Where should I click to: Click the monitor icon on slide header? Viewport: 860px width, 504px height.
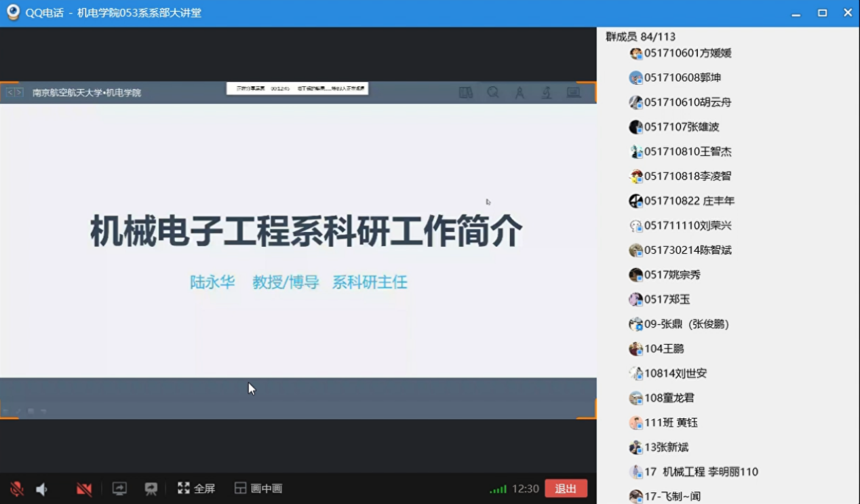574,93
